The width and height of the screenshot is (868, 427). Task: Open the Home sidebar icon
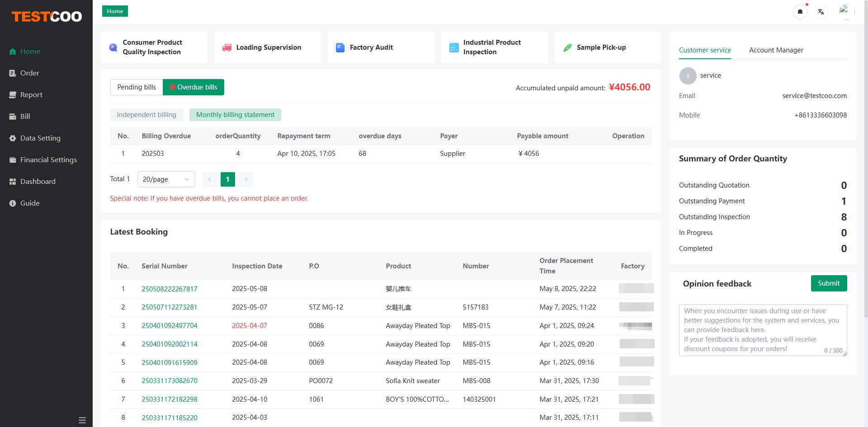(x=13, y=52)
